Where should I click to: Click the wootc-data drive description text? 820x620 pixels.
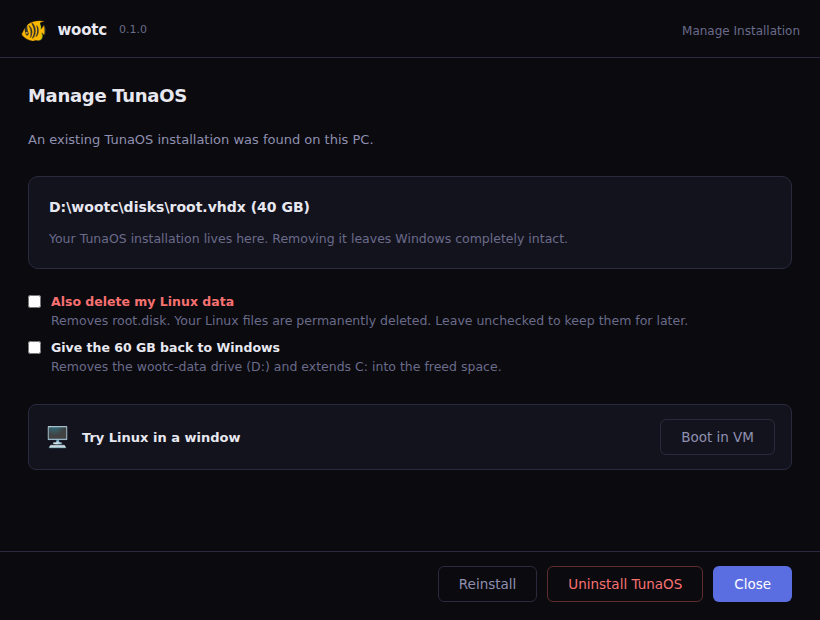(276, 366)
